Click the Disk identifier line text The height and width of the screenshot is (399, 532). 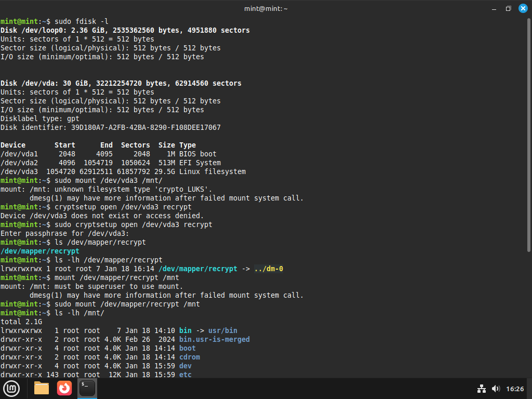(110, 127)
